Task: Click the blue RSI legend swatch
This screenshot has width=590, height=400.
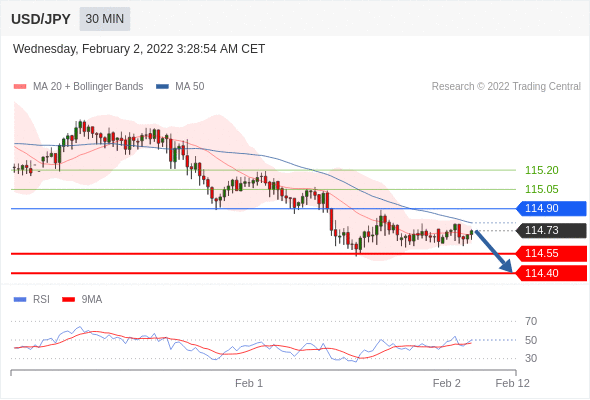Action: tap(20, 300)
